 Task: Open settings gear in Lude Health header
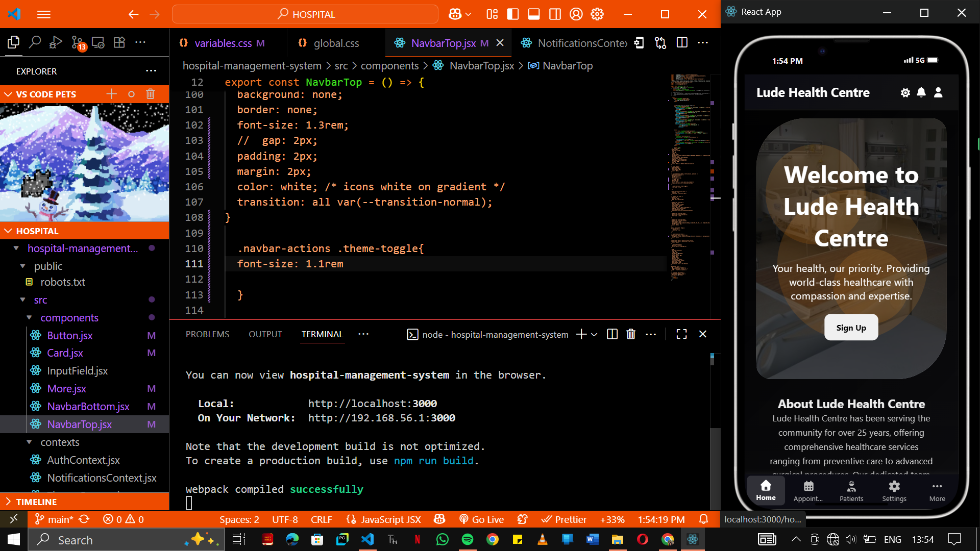[905, 92]
